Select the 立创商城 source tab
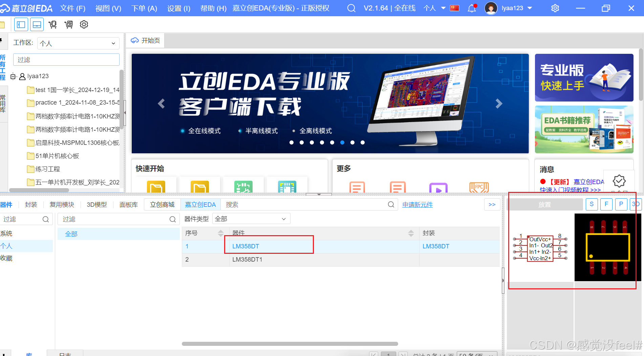The width and height of the screenshot is (644, 356). tap(162, 205)
